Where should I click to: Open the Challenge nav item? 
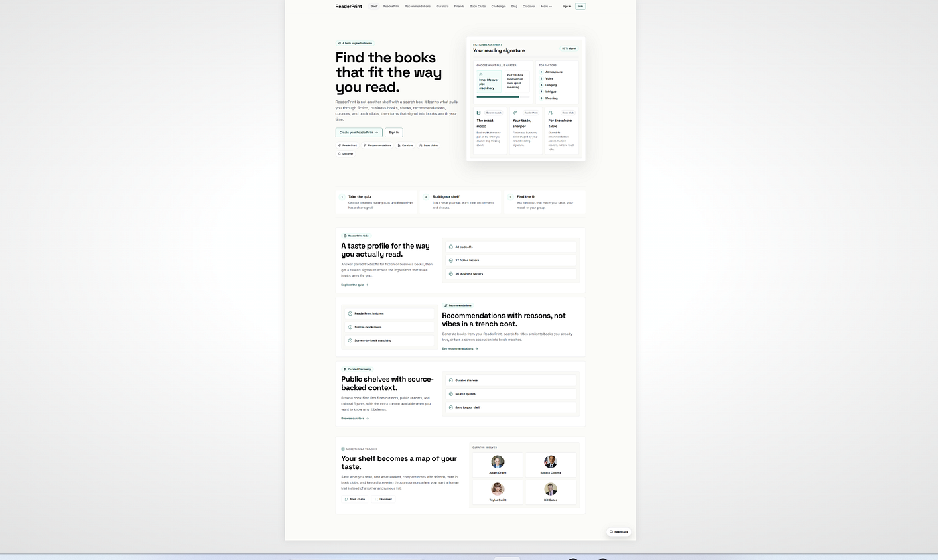pos(498,6)
